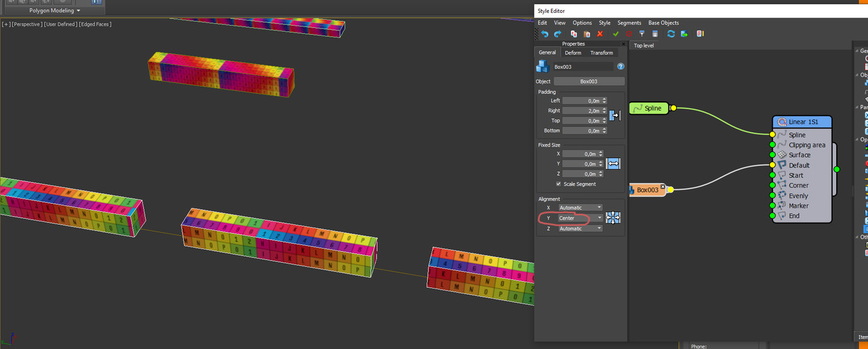
Task: Click the Default segment input row
Action: point(802,165)
